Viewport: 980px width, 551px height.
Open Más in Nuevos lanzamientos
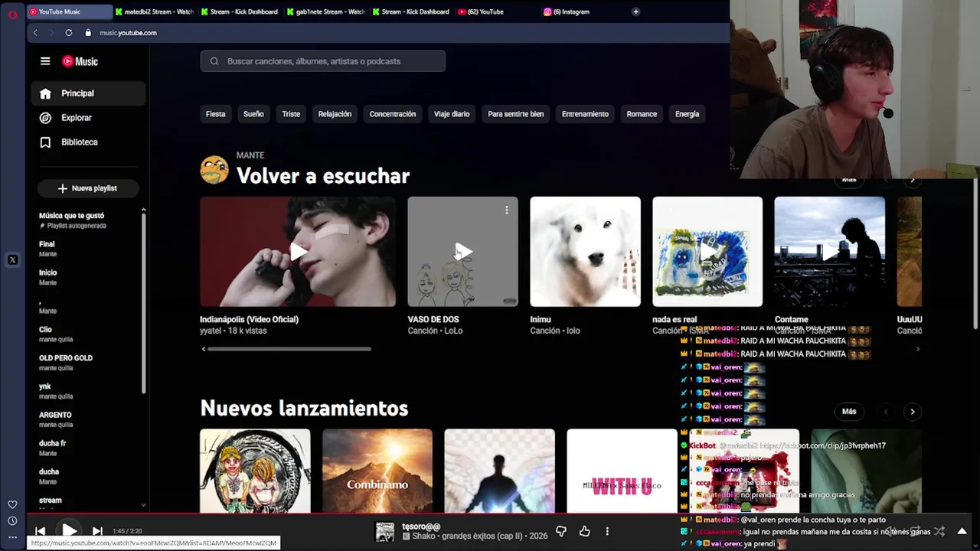click(x=849, y=412)
